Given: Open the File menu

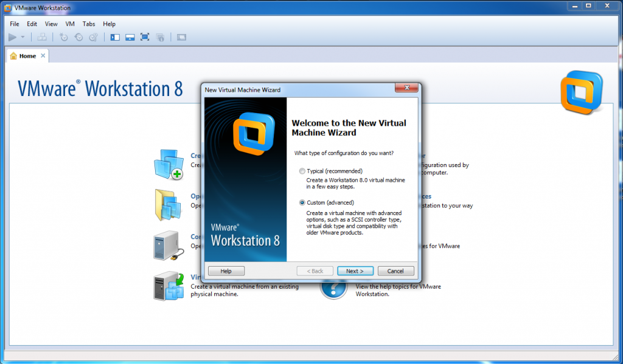Looking at the screenshot, I should point(15,24).
